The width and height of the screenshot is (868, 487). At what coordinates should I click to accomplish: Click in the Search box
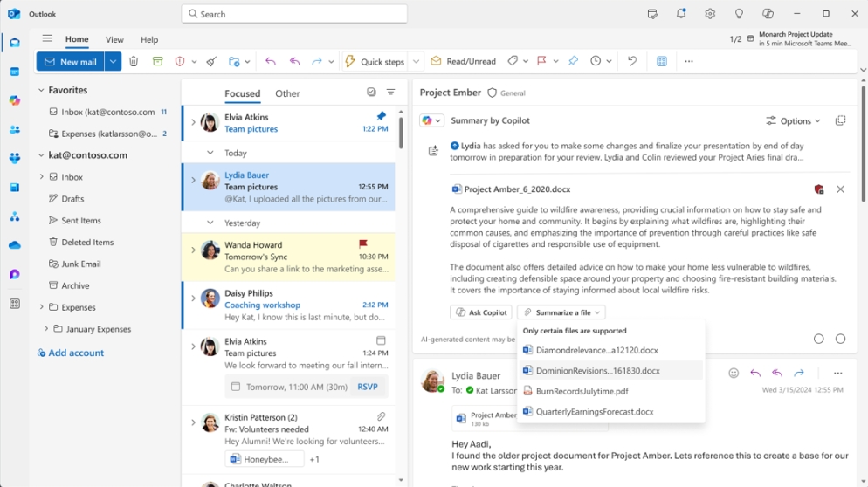(294, 14)
